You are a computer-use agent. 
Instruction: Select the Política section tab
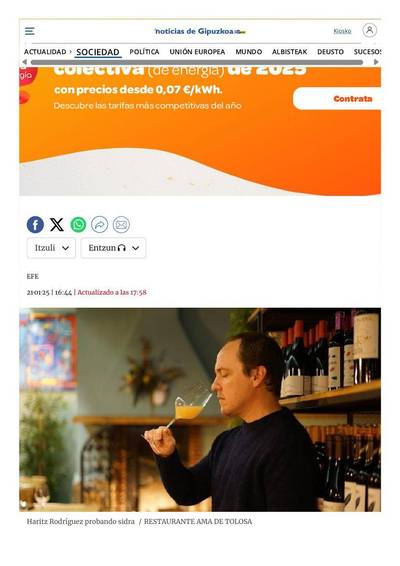[144, 52]
